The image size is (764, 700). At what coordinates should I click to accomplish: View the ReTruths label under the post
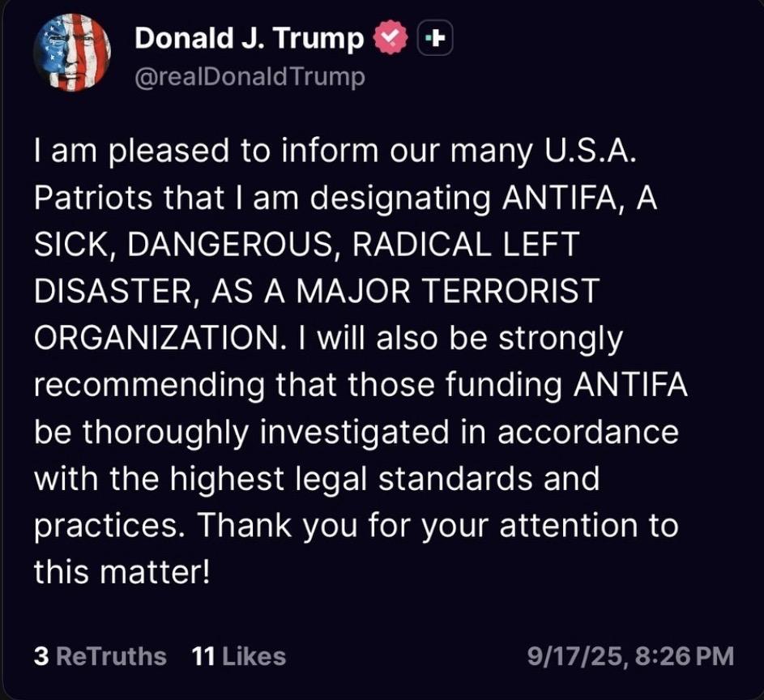coord(112,656)
